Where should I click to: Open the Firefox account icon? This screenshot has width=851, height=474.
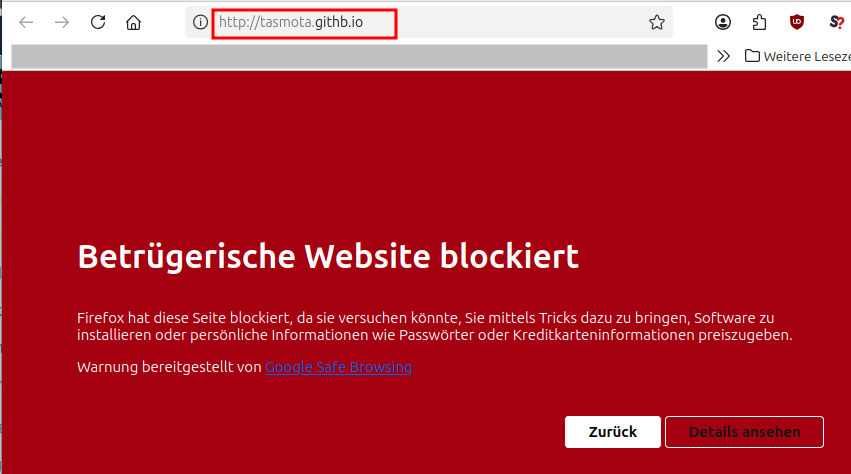(723, 22)
